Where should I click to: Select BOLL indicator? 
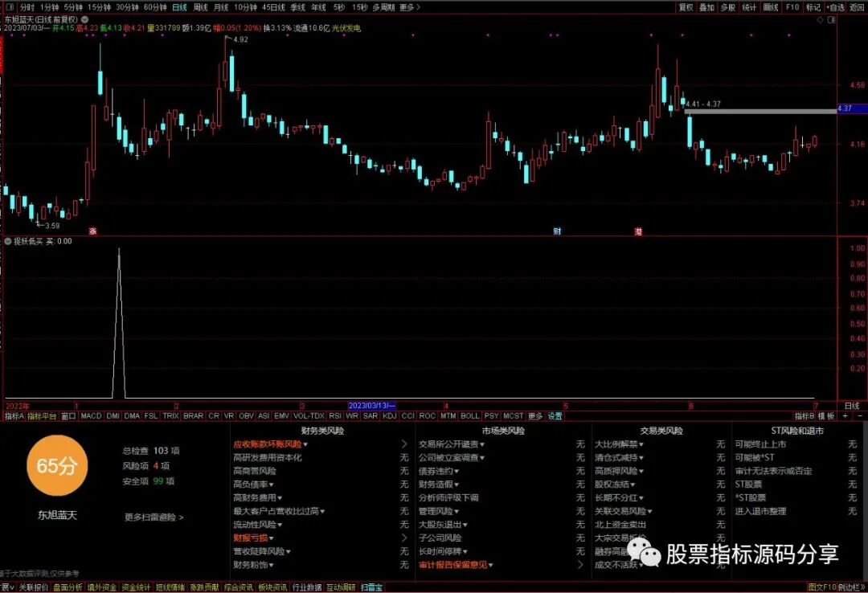470,415
